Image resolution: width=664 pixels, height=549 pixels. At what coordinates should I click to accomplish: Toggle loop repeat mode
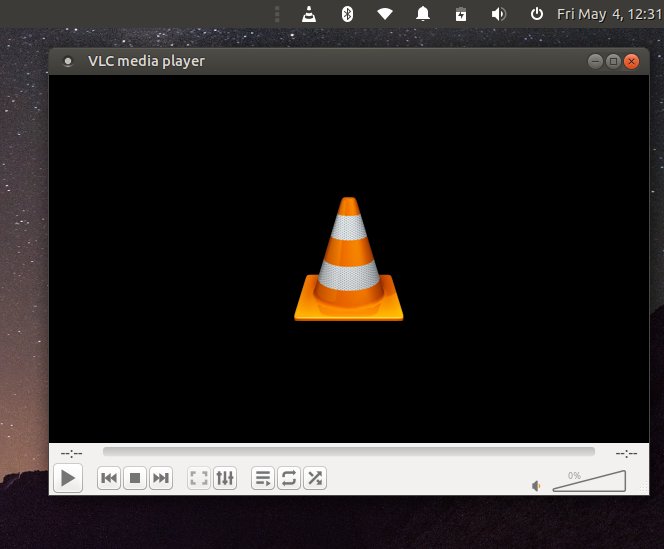click(x=289, y=478)
